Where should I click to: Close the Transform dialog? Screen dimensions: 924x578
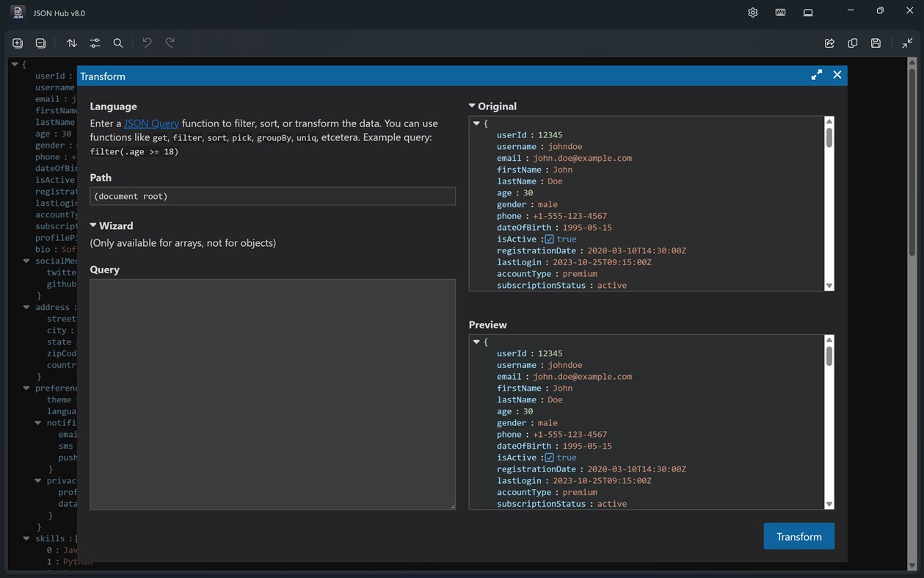837,75
